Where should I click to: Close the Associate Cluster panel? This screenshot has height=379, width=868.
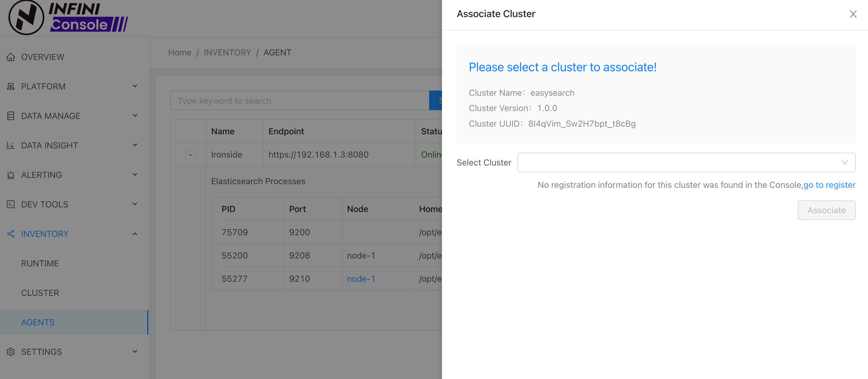click(x=853, y=14)
